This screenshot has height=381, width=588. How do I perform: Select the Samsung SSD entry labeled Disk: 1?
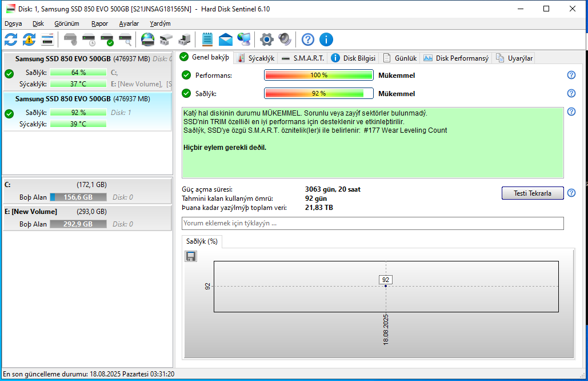pos(88,112)
